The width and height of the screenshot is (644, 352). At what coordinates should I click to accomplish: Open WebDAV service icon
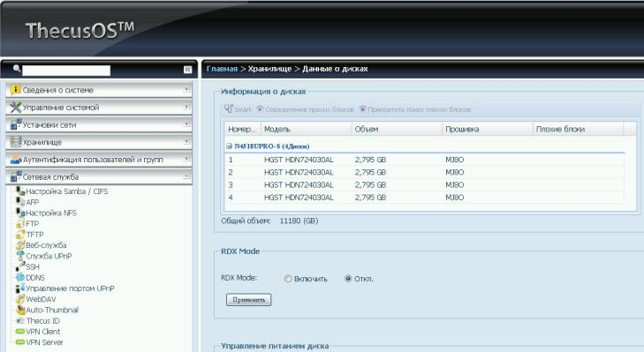(20, 299)
